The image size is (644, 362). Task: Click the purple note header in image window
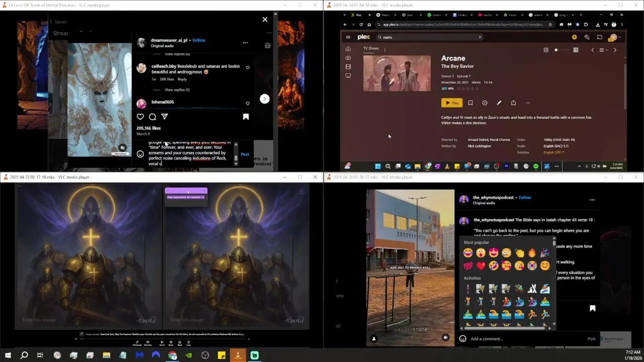pos(186,191)
